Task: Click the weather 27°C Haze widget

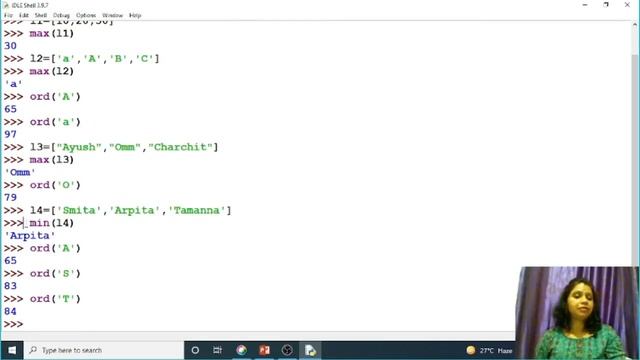Action: pyautogui.click(x=489, y=350)
